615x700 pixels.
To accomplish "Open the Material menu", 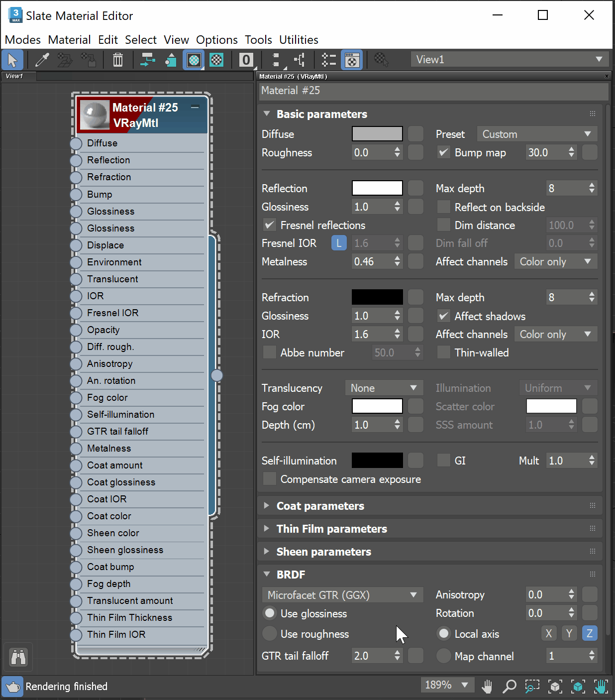I will coord(69,40).
